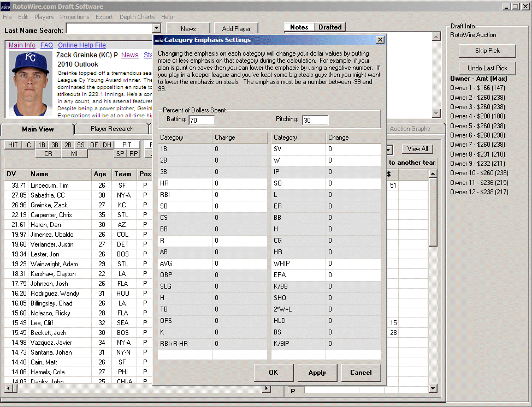Sort by the Team column header
The width and height of the screenshot is (532, 407).
(x=124, y=174)
